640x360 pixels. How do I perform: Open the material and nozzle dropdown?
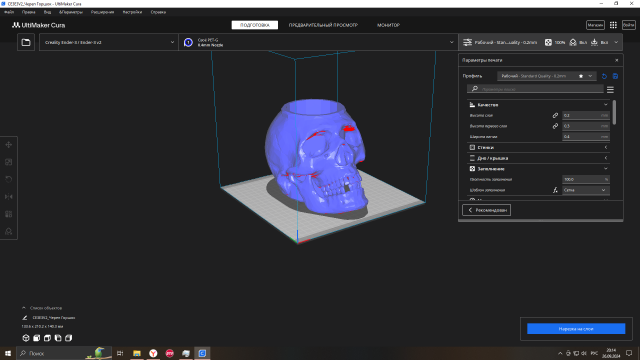(x=318, y=42)
